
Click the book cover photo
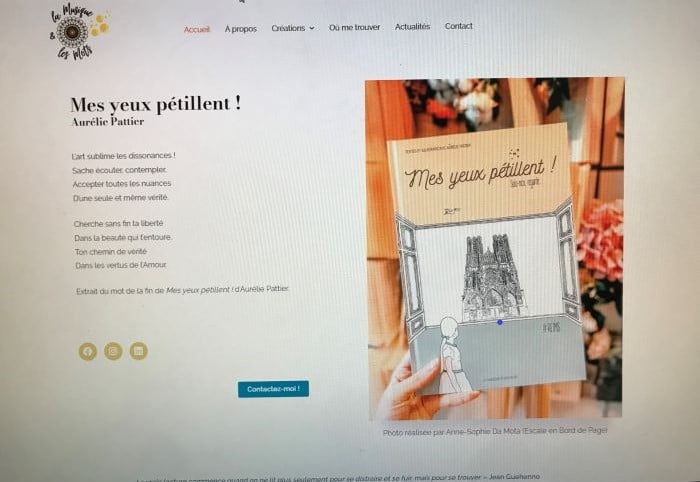[x=495, y=249]
